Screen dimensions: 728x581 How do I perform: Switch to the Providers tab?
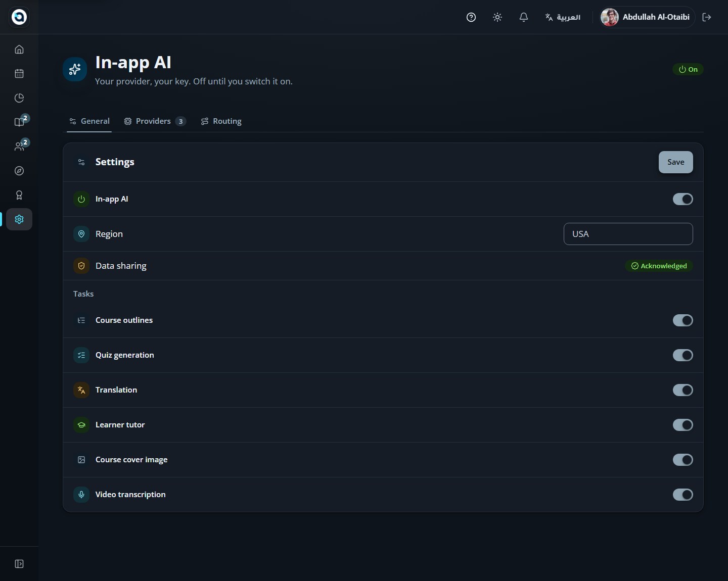[x=155, y=121]
